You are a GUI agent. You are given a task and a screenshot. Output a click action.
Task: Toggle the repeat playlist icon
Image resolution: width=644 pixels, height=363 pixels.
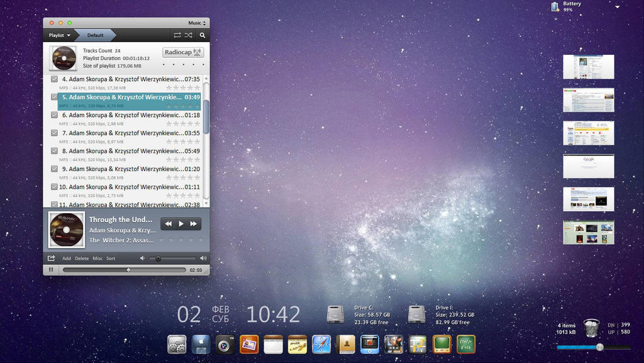coord(177,35)
